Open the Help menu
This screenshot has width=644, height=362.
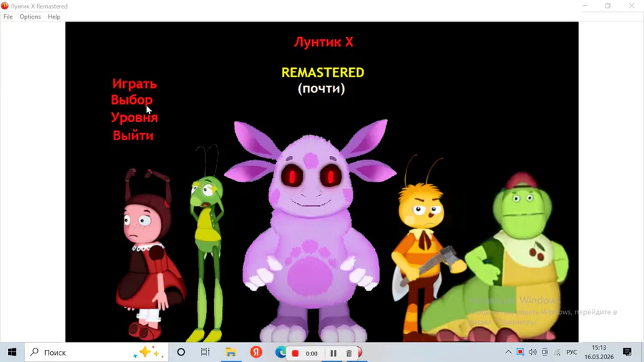[54, 17]
